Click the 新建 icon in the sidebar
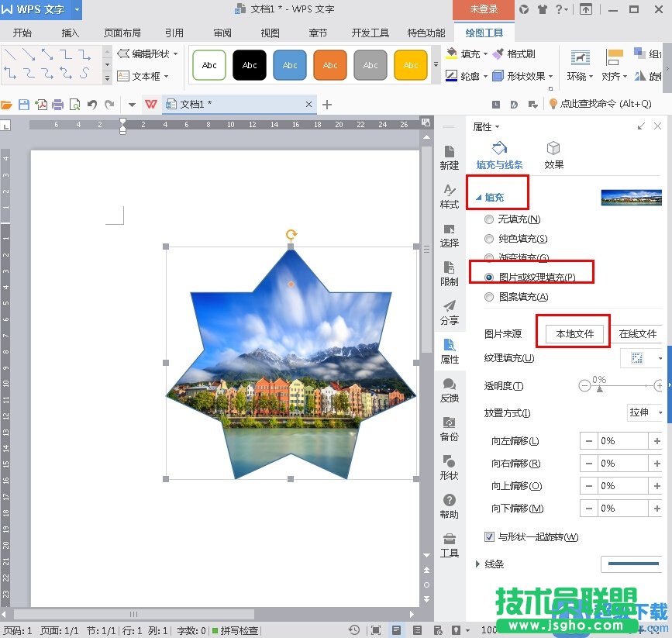The width and height of the screenshot is (672, 638). pos(449,157)
